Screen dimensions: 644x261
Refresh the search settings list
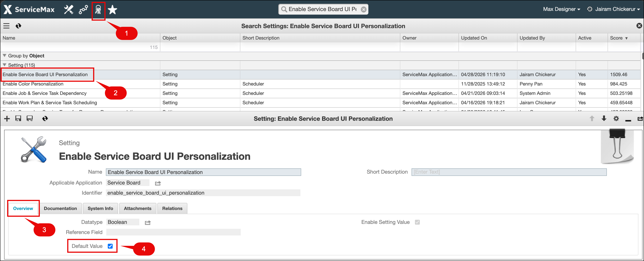pos(18,26)
